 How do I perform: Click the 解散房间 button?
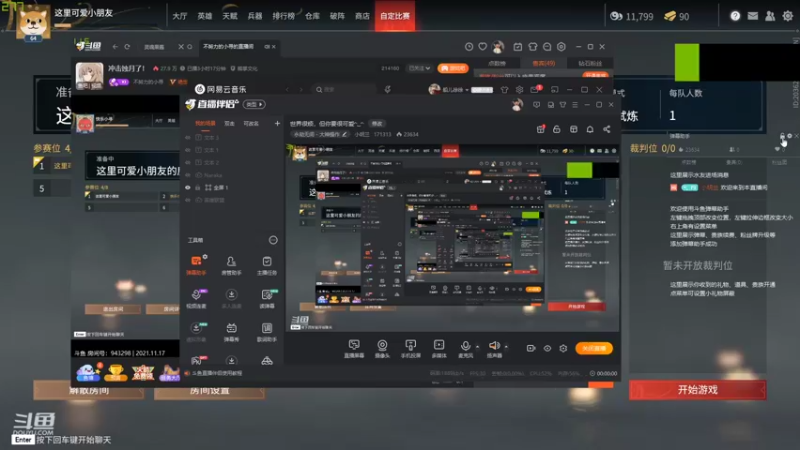click(x=89, y=391)
